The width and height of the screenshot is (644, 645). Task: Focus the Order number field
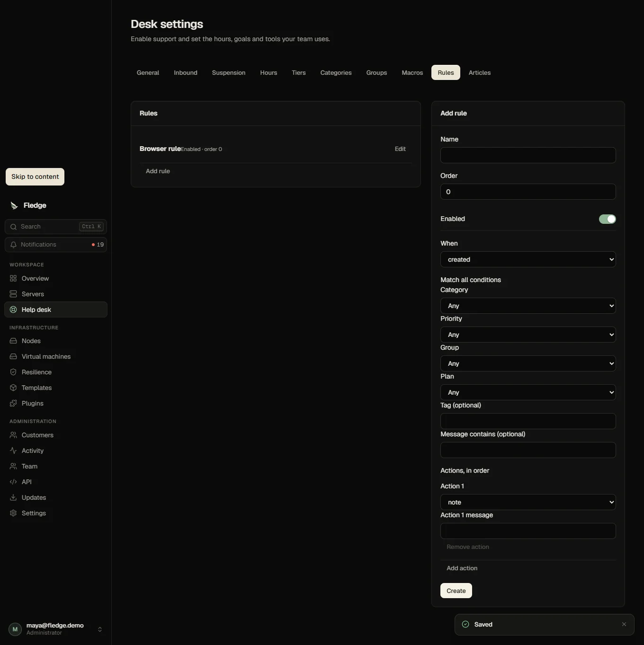click(528, 192)
